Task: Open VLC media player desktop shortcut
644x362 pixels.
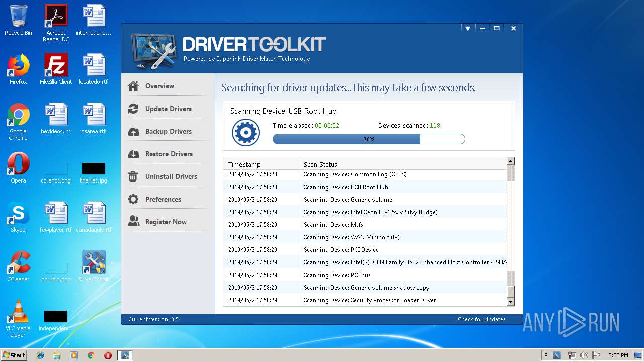Action: tap(18, 319)
